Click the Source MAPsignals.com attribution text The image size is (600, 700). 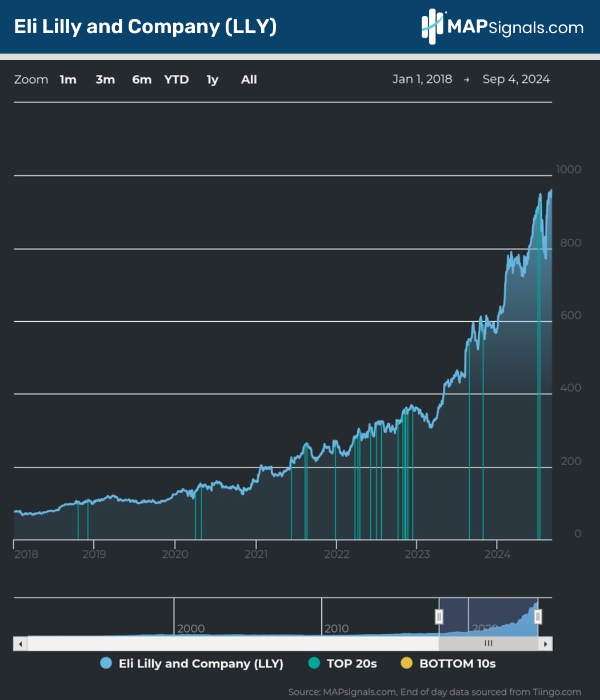tap(435, 692)
